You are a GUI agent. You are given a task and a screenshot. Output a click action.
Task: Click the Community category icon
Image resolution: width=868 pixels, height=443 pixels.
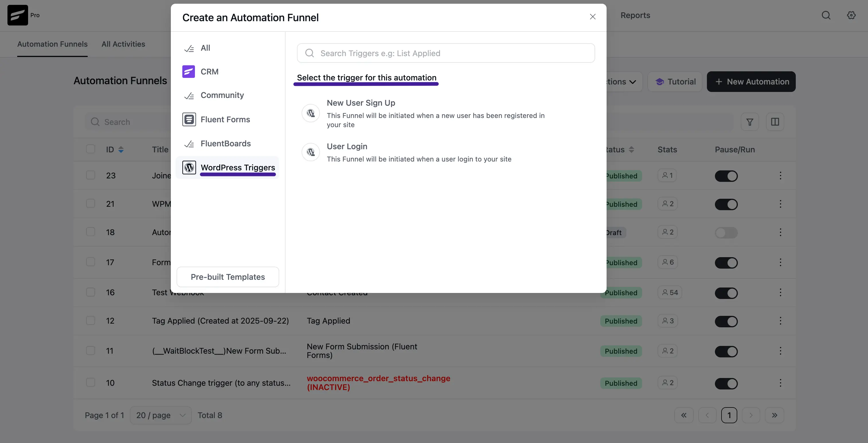coord(189,96)
